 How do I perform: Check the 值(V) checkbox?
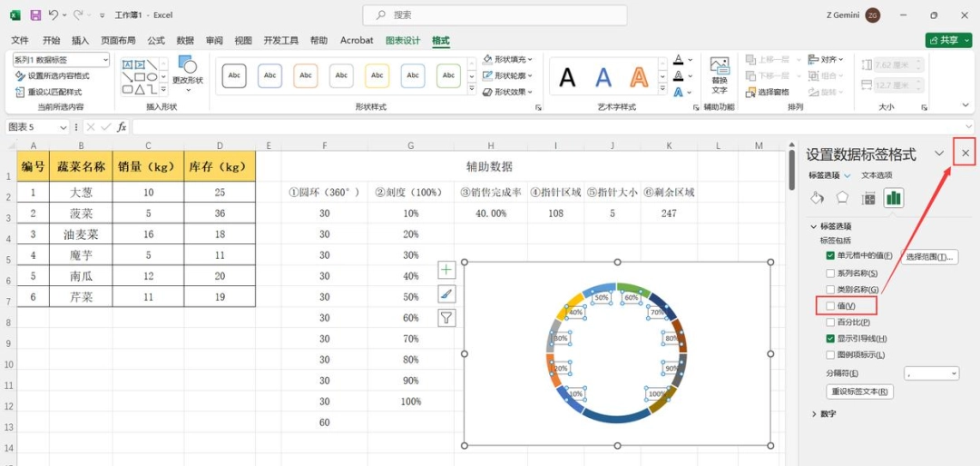click(830, 306)
